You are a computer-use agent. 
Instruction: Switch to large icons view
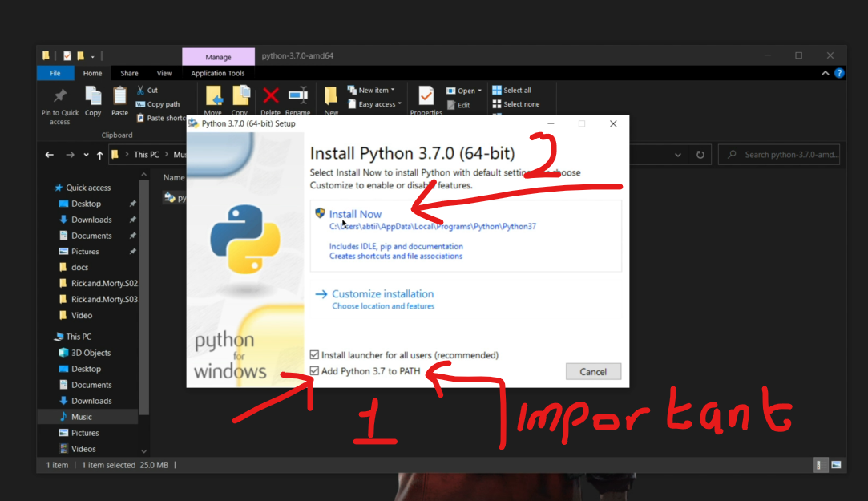pos(836,465)
